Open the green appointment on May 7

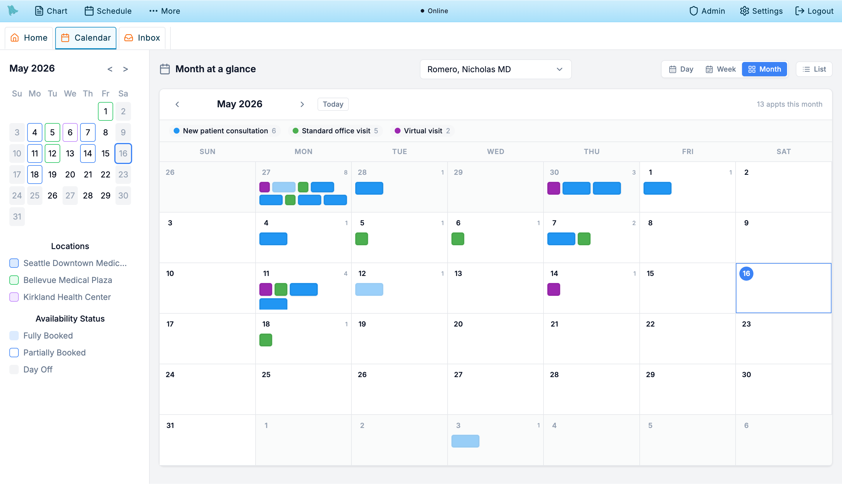(584, 239)
